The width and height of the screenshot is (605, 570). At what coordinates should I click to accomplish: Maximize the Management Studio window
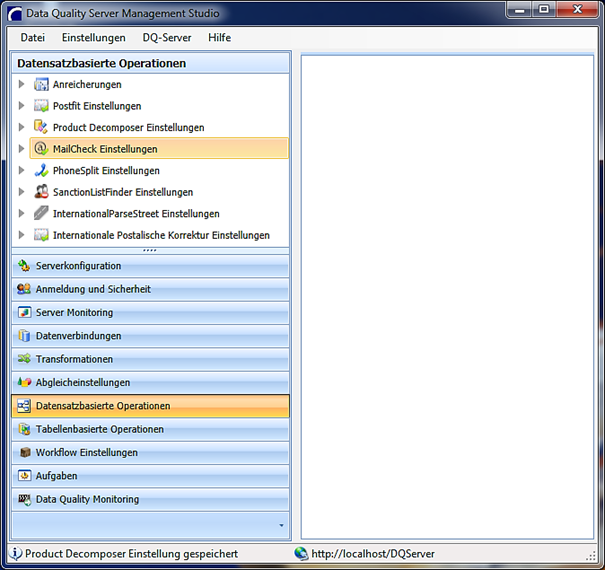point(544,9)
